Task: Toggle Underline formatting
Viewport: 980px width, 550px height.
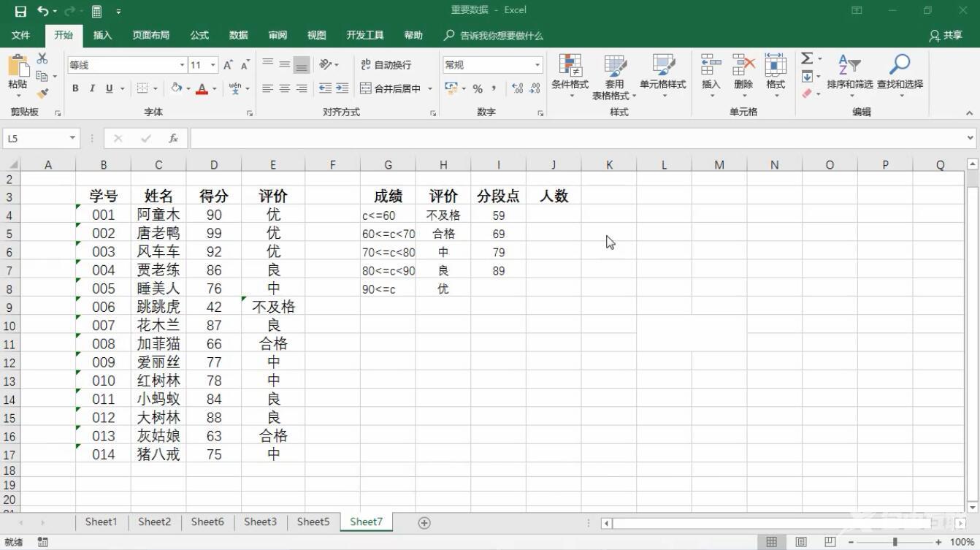Action: [x=110, y=88]
